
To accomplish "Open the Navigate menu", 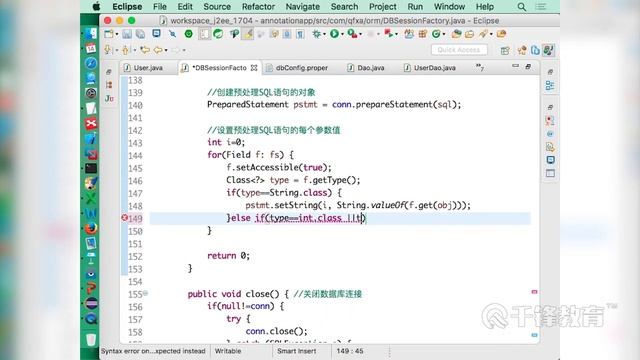I will point(302,7).
